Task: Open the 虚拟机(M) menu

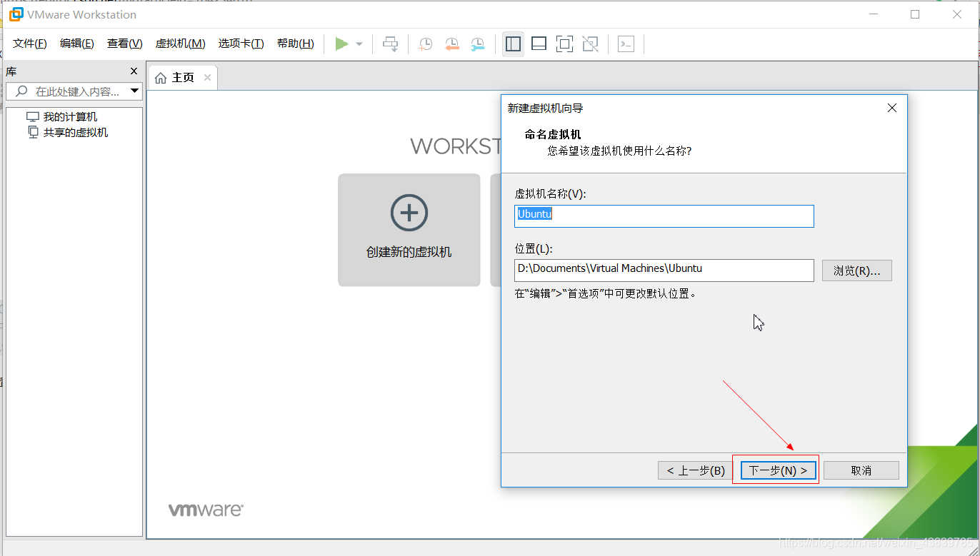Action: point(180,43)
